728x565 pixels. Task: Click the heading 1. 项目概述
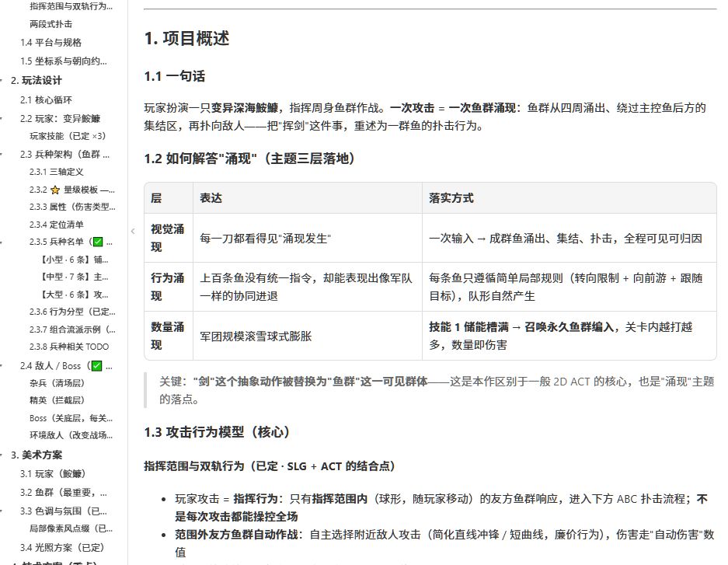click(x=186, y=38)
